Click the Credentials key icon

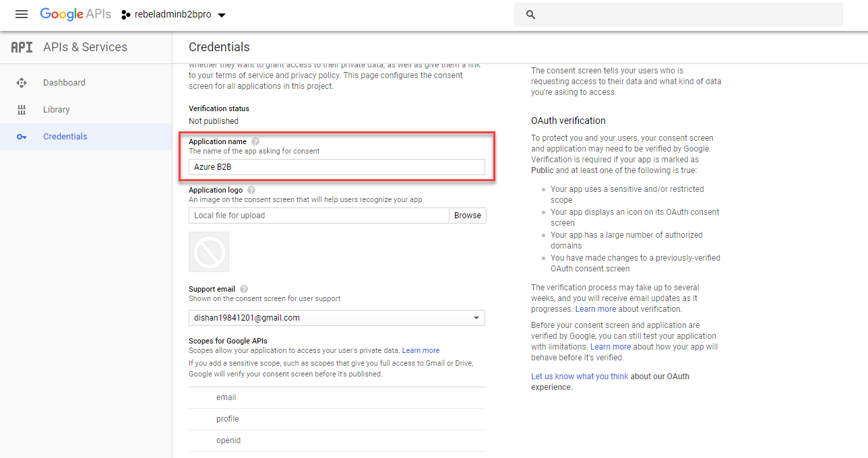tap(22, 137)
